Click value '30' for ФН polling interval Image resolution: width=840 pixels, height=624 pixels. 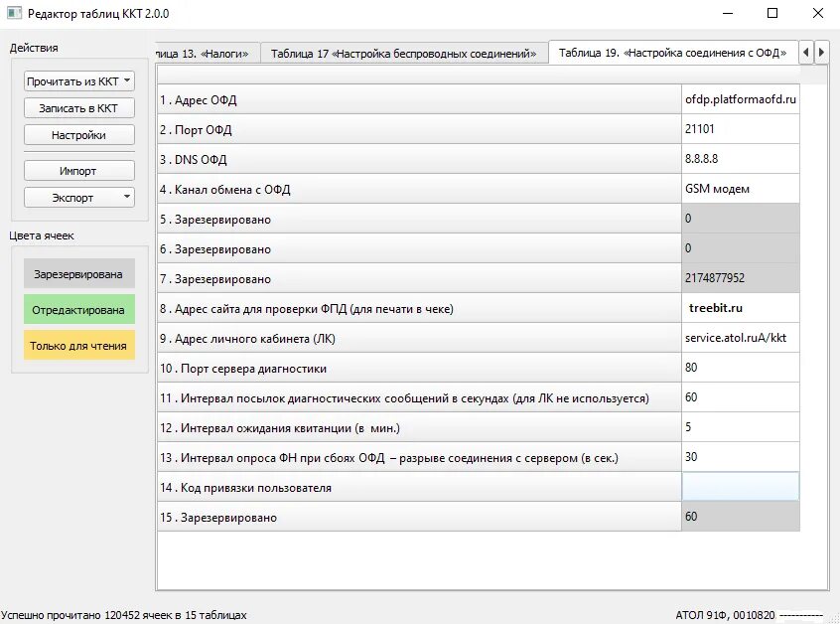741,457
